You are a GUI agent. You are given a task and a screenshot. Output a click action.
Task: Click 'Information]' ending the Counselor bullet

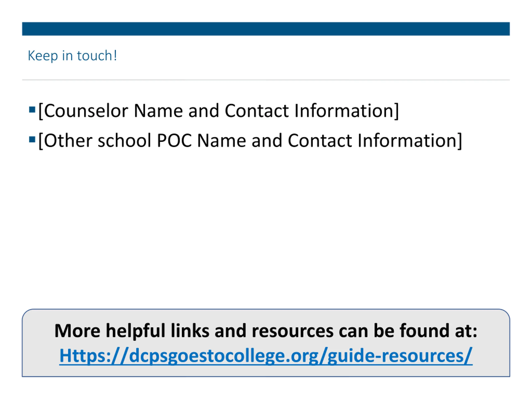pyautogui.click(x=347, y=111)
